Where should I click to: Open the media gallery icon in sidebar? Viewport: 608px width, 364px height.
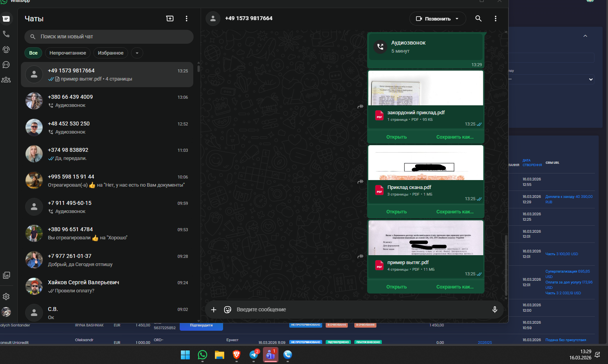click(x=6, y=275)
